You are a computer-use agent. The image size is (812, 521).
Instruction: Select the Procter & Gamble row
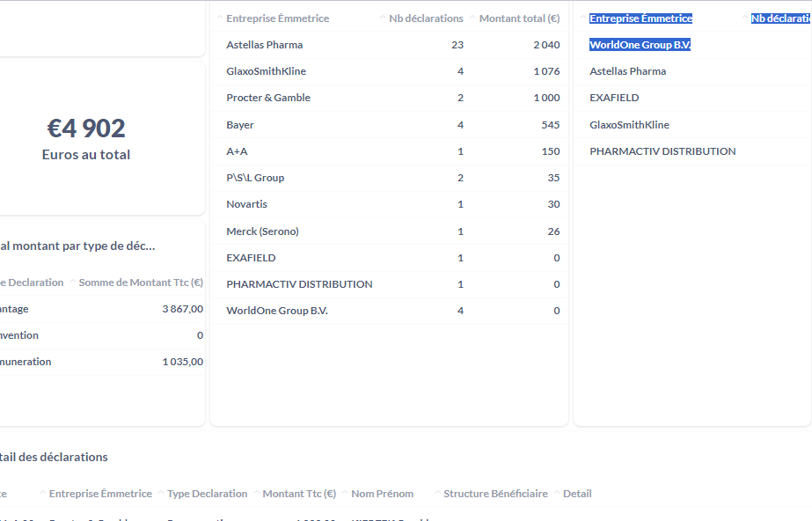(389, 98)
